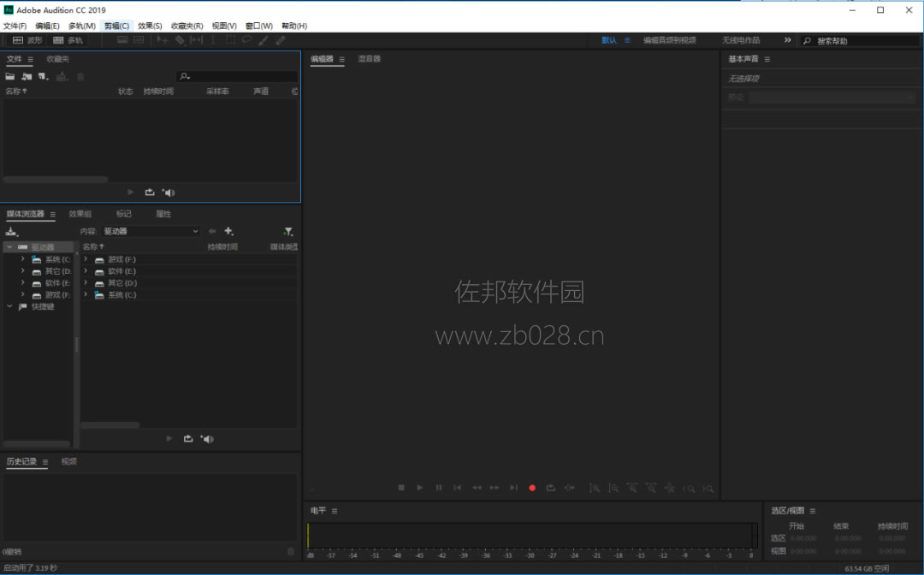
Task: Click the Zoom Out (amplitude) icon
Action: click(614, 488)
